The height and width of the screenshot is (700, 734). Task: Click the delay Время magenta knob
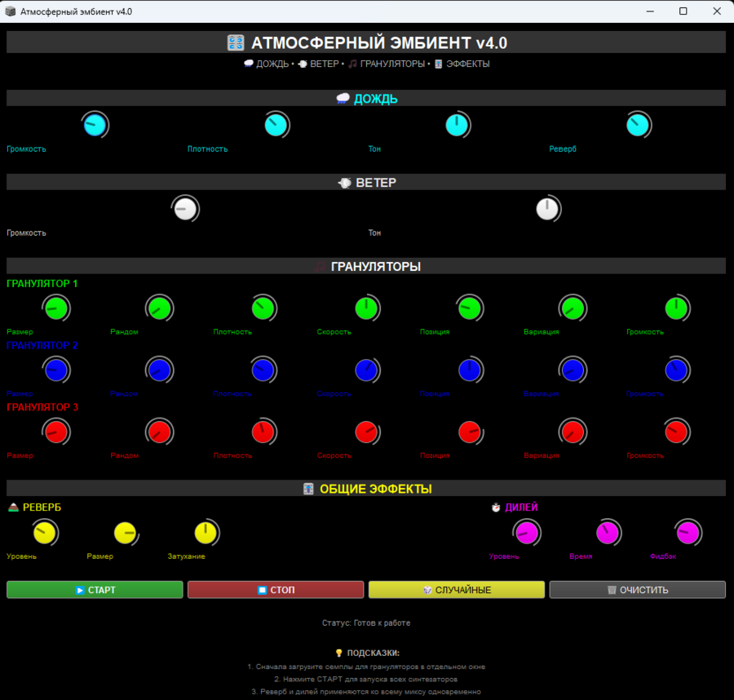[x=608, y=533]
